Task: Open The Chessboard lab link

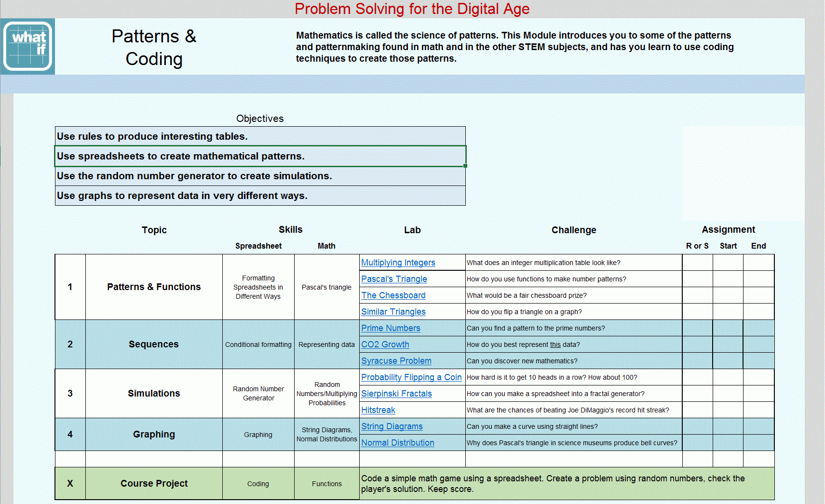Action: [393, 295]
